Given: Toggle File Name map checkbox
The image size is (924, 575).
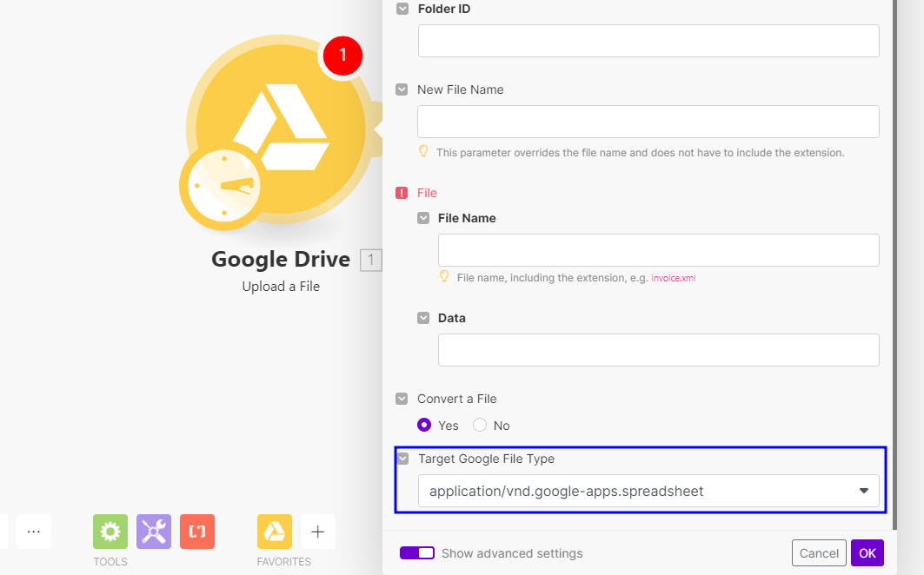Looking at the screenshot, I should pyautogui.click(x=423, y=218).
